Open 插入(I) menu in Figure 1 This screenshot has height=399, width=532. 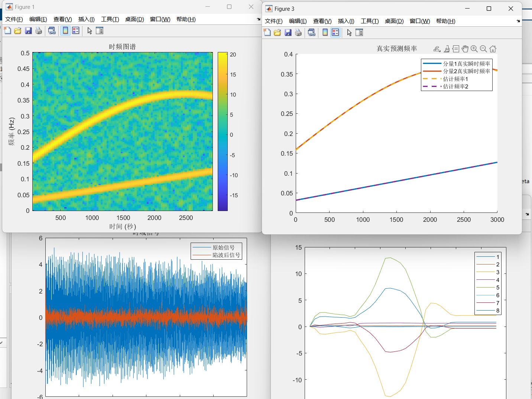click(87, 19)
